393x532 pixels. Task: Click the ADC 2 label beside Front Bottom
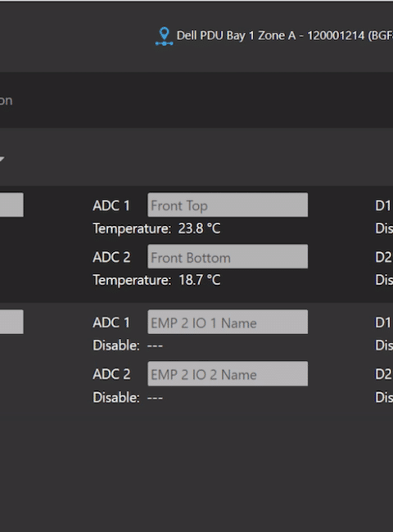tap(111, 257)
